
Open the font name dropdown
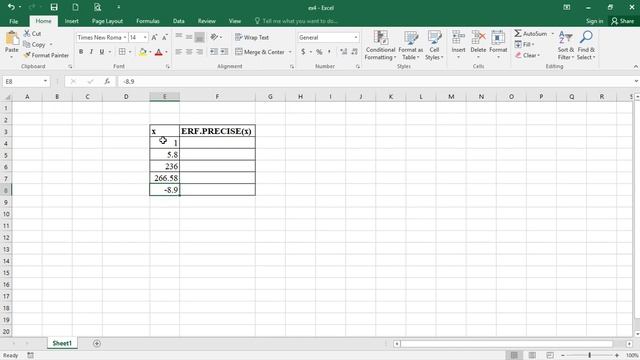[125, 37]
